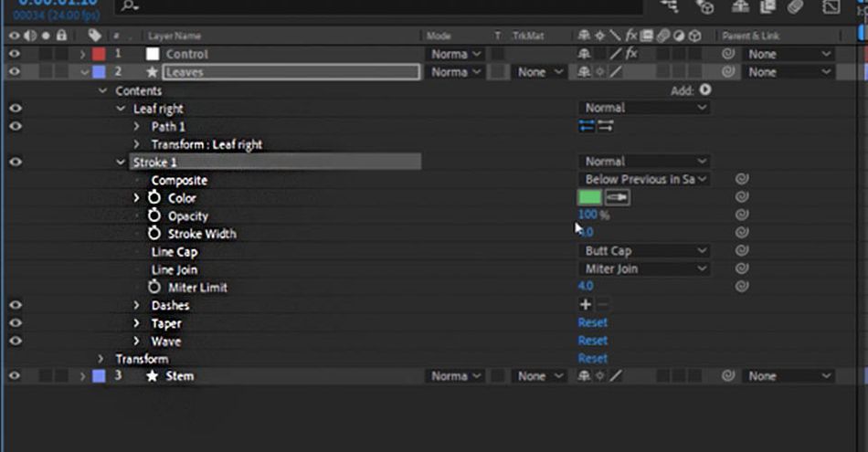Screen dimensions: 868x452
Task: Collapse the Leaves layer twirl arrow
Action: click(84, 72)
